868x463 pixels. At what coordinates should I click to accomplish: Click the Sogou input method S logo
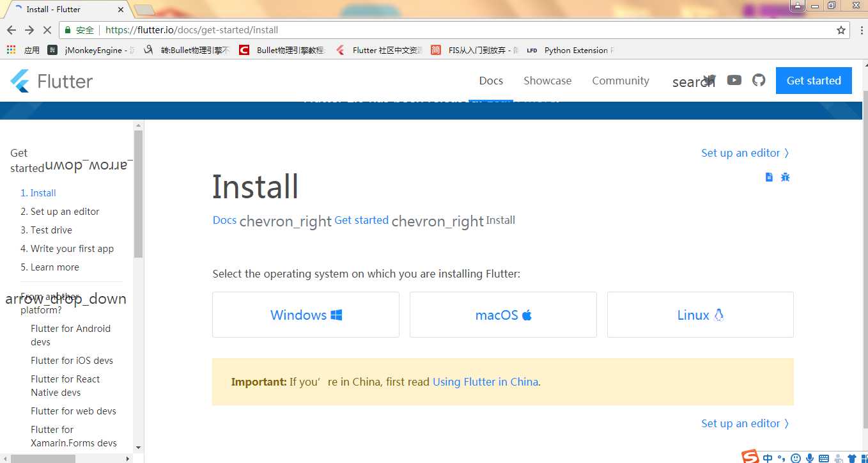[x=750, y=457]
